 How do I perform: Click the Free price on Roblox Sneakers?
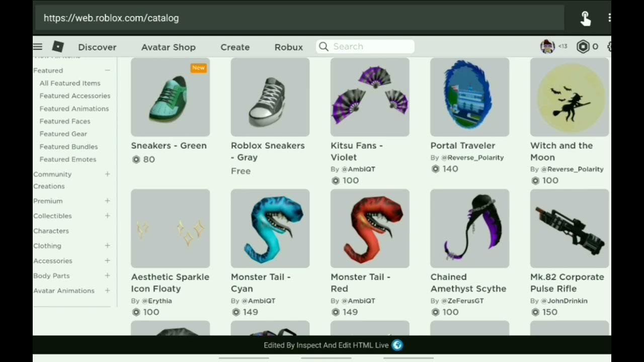pos(240,171)
